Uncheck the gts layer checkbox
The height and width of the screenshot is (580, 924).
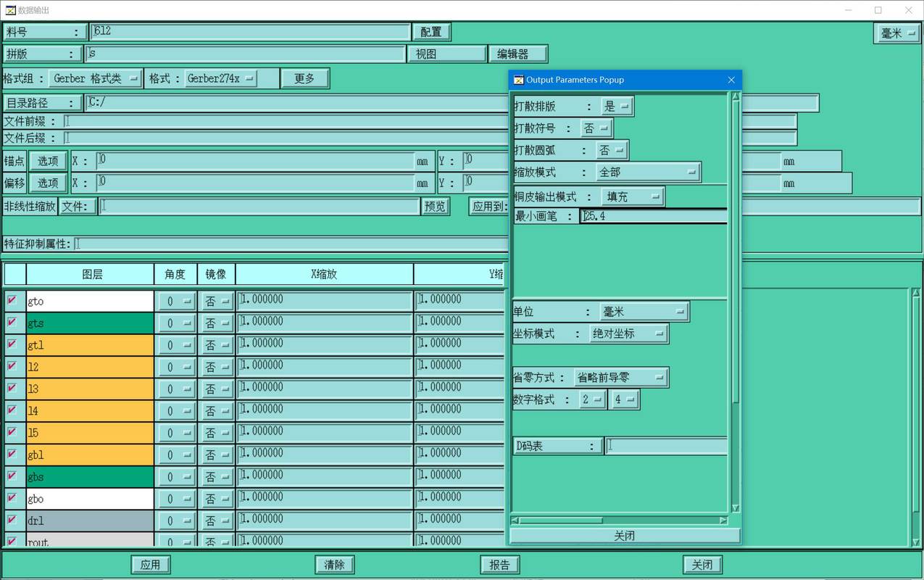(x=12, y=322)
